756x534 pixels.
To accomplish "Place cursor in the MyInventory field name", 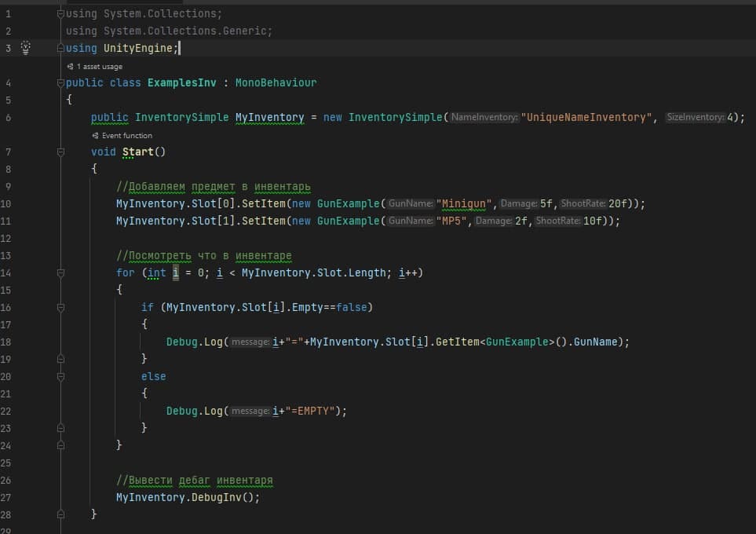I will pos(268,117).
